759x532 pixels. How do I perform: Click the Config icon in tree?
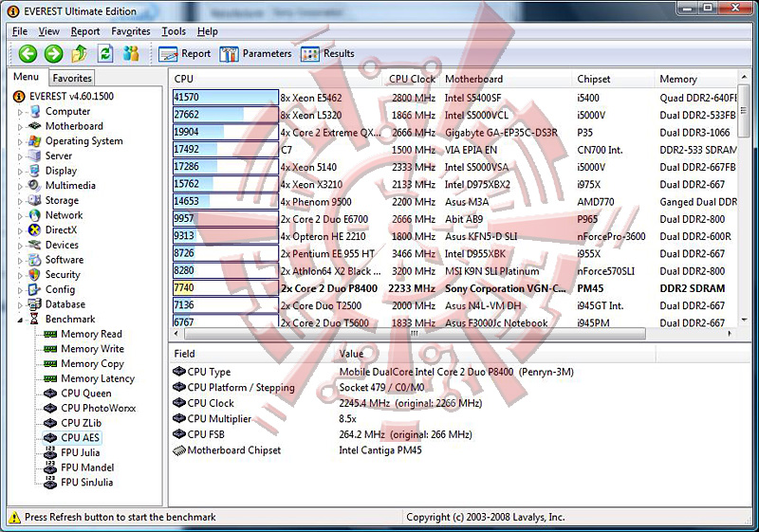[x=35, y=289]
